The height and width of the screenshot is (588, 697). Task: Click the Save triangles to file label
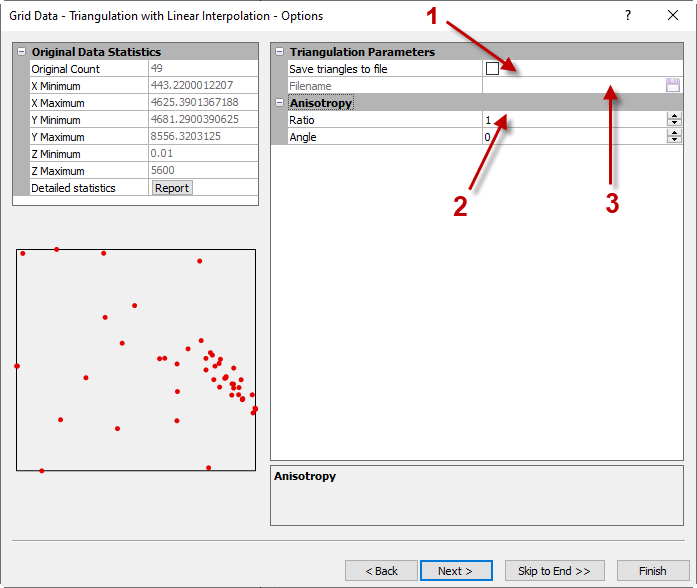click(x=338, y=69)
